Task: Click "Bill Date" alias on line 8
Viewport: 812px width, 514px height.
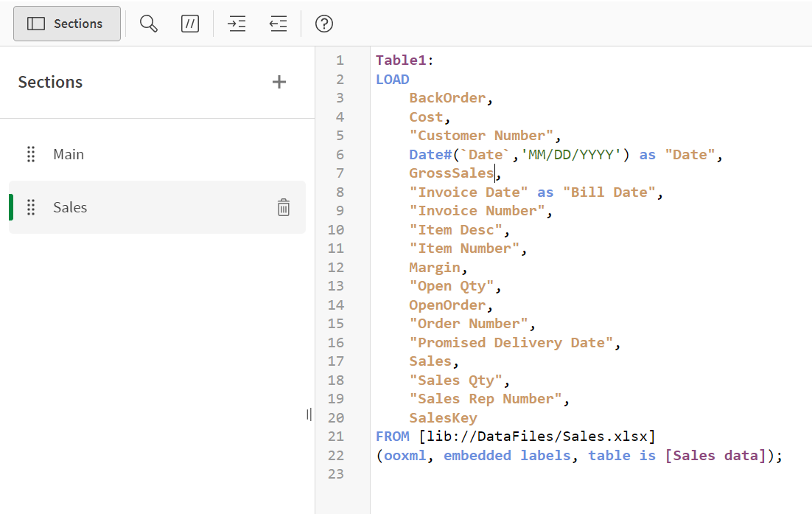Action: click(609, 192)
